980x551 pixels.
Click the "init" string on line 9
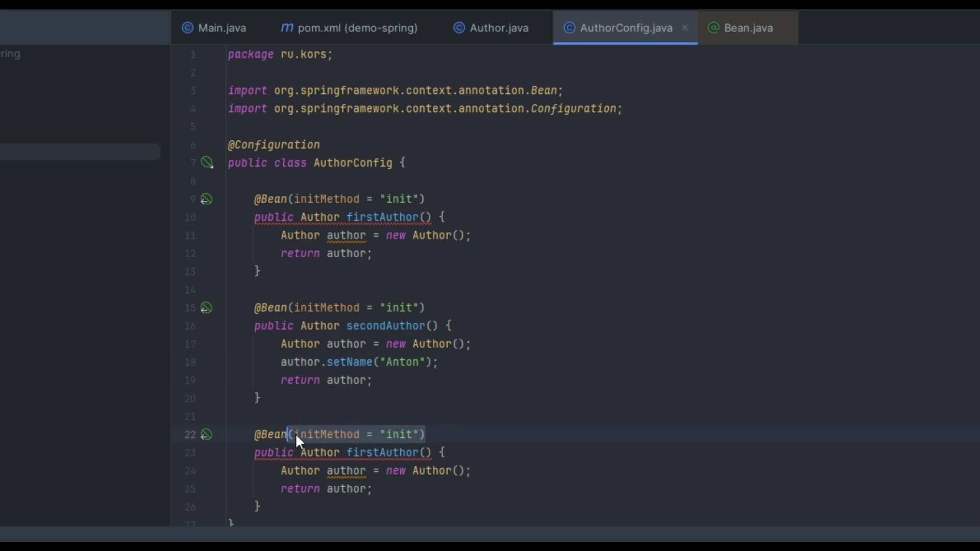[x=399, y=199]
